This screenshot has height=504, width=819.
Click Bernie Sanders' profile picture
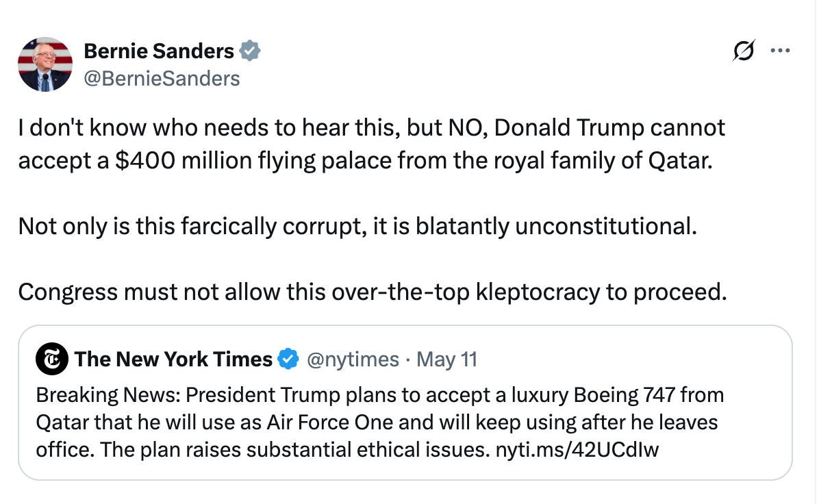(x=45, y=64)
